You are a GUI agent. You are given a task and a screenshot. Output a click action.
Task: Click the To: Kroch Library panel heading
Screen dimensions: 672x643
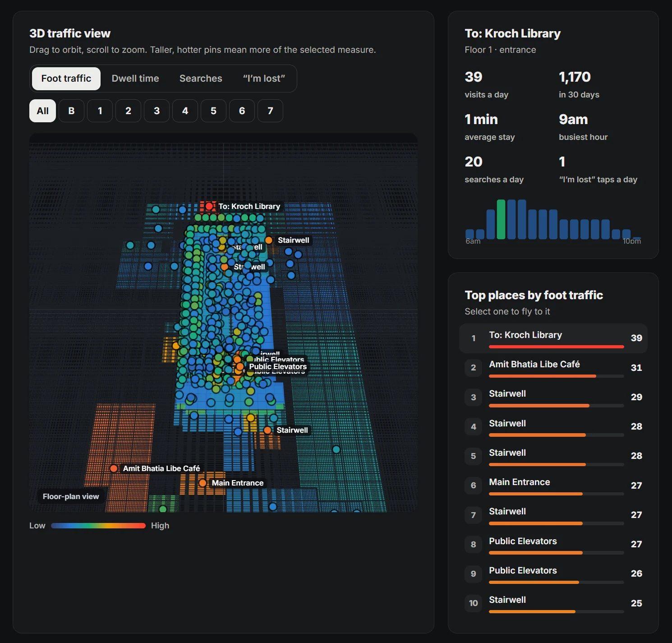click(512, 33)
